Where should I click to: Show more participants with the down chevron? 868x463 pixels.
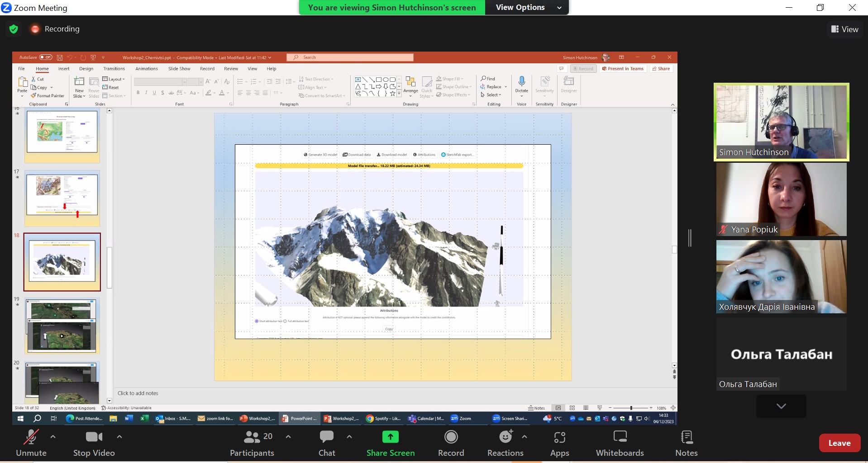(x=781, y=406)
